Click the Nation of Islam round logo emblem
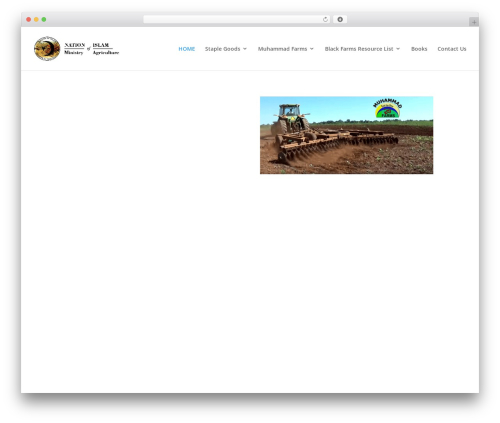The height and width of the screenshot is (423, 500). (47, 49)
